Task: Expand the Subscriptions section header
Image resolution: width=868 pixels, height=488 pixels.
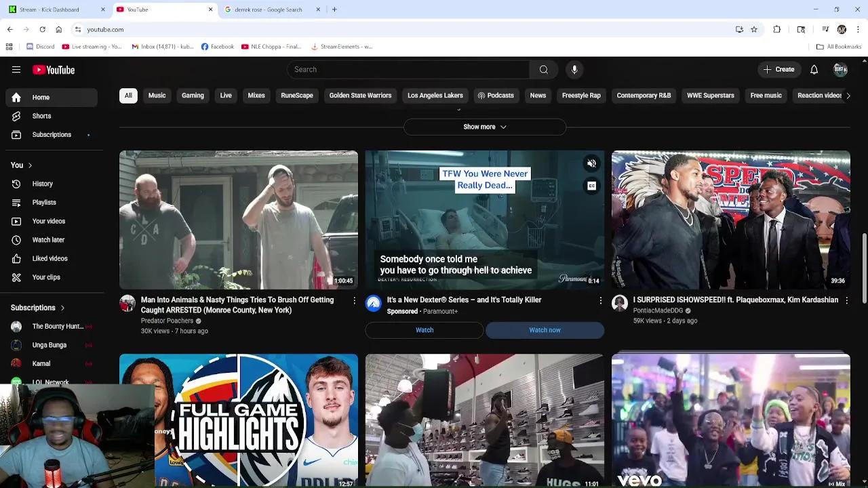Action: (x=38, y=308)
